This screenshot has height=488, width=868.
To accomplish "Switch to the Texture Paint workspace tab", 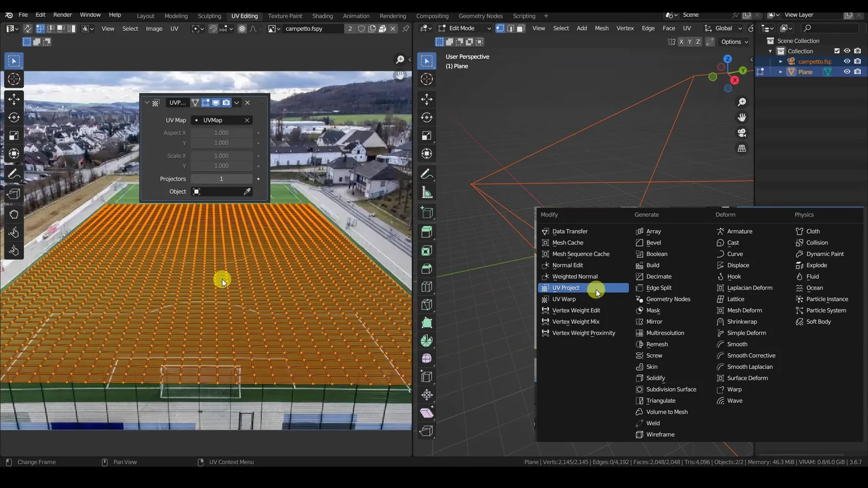I will [285, 16].
